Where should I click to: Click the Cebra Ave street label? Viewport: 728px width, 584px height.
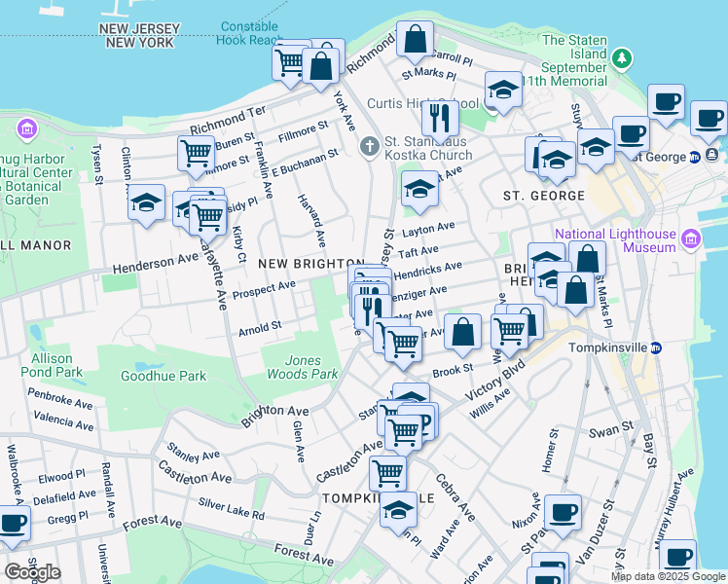[455, 497]
